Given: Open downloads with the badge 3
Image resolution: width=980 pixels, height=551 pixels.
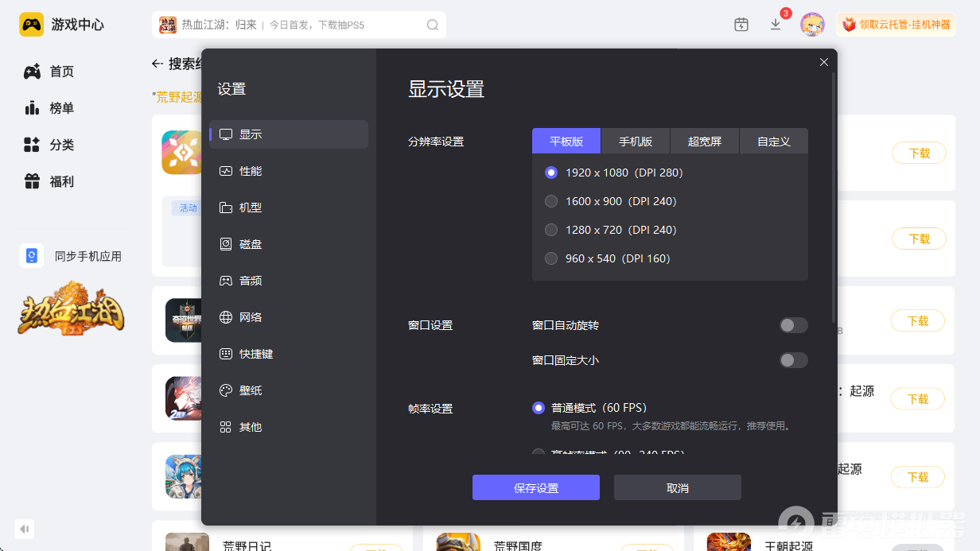Looking at the screenshot, I should 776,25.
